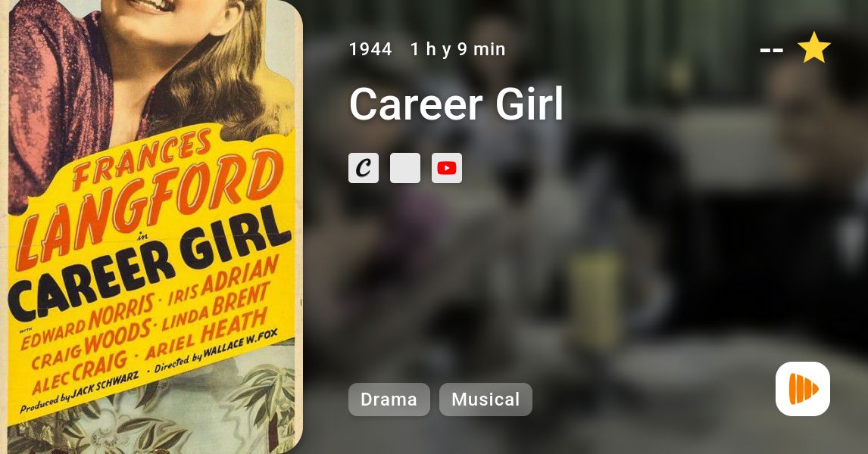Tap the orange play logo badge

(803, 389)
